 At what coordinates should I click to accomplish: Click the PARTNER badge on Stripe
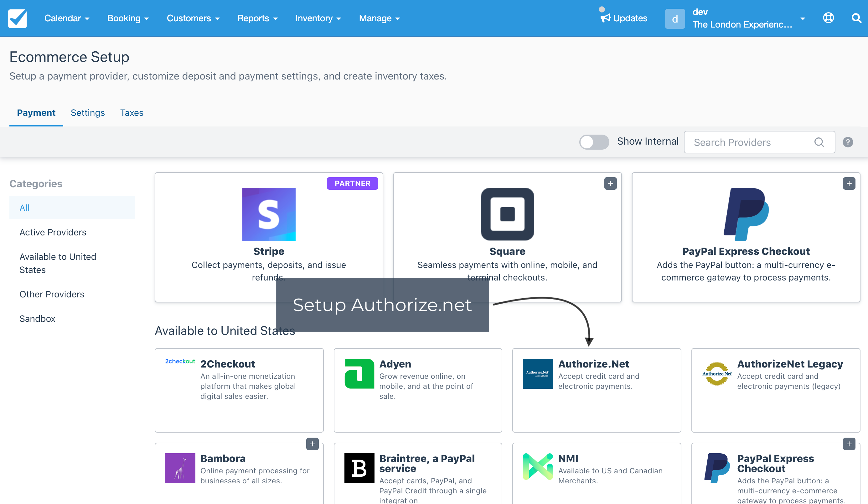click(x=352, y=183)
